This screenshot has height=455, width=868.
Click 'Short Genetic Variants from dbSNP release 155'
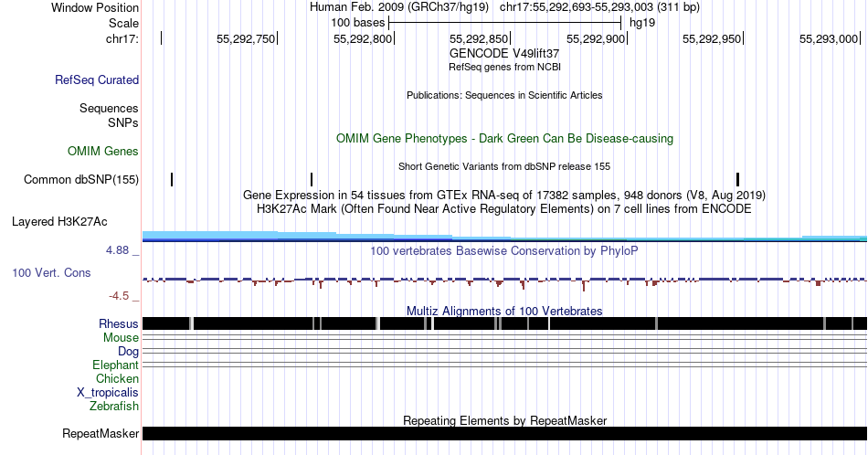pos(504,166)
